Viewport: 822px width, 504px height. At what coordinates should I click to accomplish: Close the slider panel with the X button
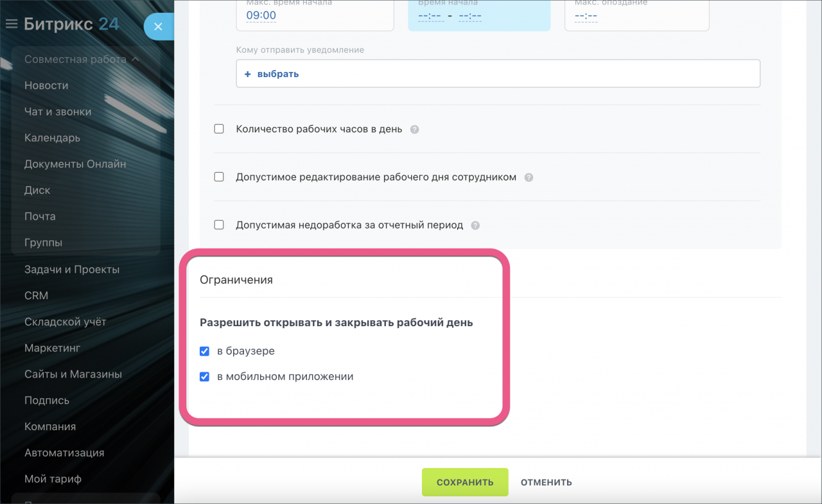(158, 27)
